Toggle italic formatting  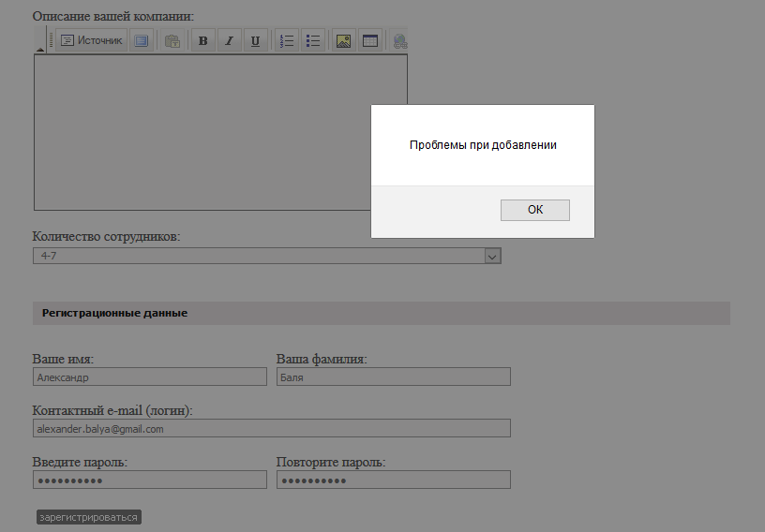coord(229,41)
